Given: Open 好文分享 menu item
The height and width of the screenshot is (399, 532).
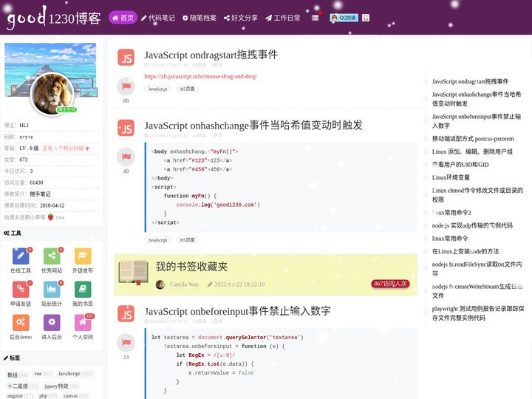Looking at the screenshot, I should coord(241,18).
